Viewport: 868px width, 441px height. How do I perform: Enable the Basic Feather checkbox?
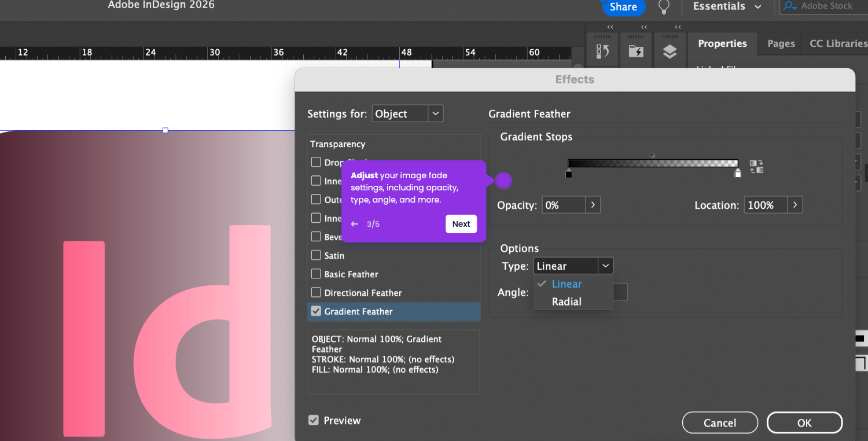coord(316,274)
